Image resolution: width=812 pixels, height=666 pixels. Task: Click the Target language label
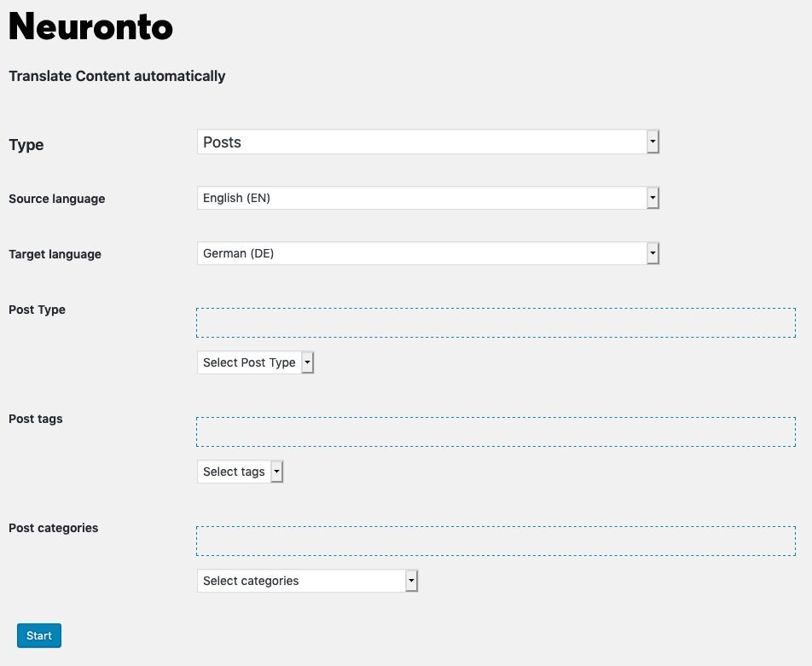[55, 254]
